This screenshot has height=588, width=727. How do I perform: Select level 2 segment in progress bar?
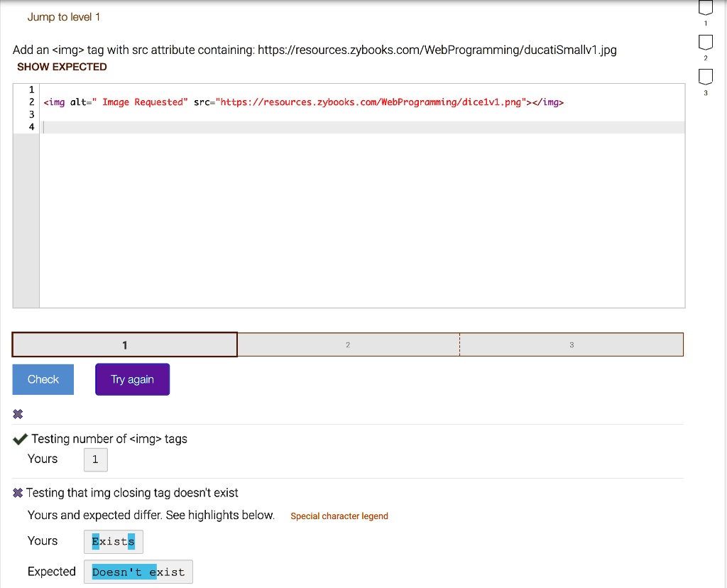[348, 345]
